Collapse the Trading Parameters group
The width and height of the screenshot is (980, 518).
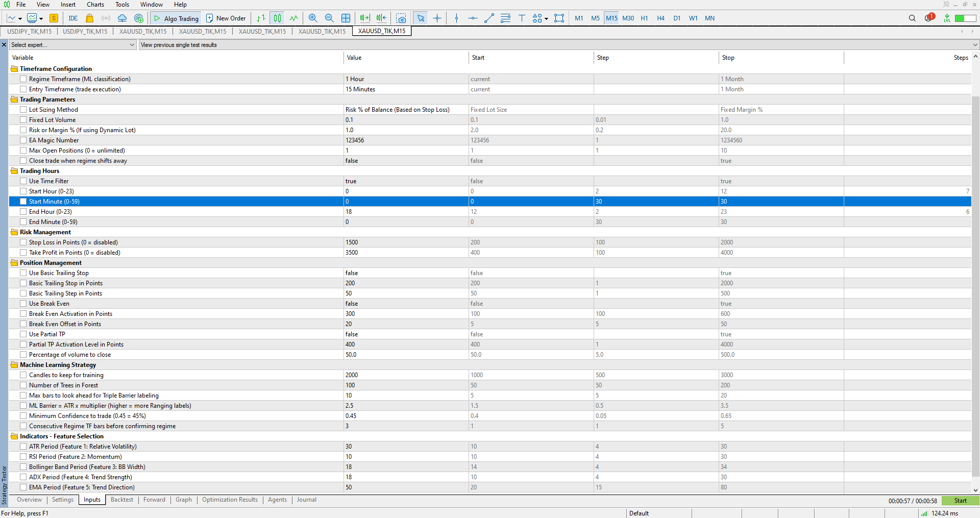pos(14,100)
